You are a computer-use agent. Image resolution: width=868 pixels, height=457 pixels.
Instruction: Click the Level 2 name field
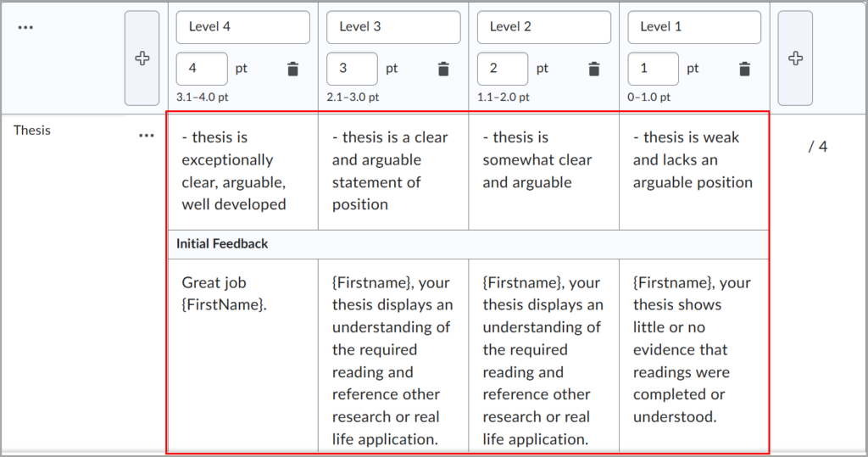(x=543, y=27)
